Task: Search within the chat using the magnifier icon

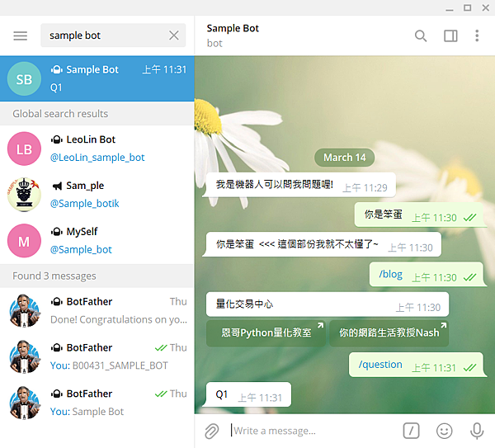Action: point(421,35)
